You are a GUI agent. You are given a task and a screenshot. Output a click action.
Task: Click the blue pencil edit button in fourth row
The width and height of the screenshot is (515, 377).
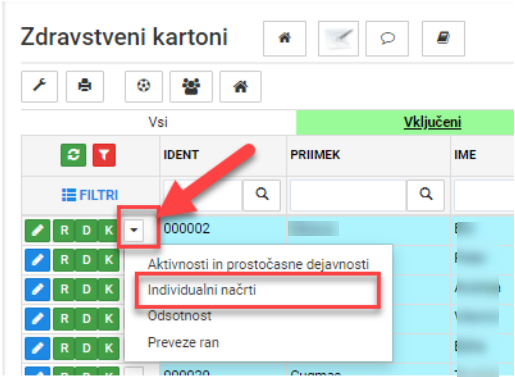37,319
